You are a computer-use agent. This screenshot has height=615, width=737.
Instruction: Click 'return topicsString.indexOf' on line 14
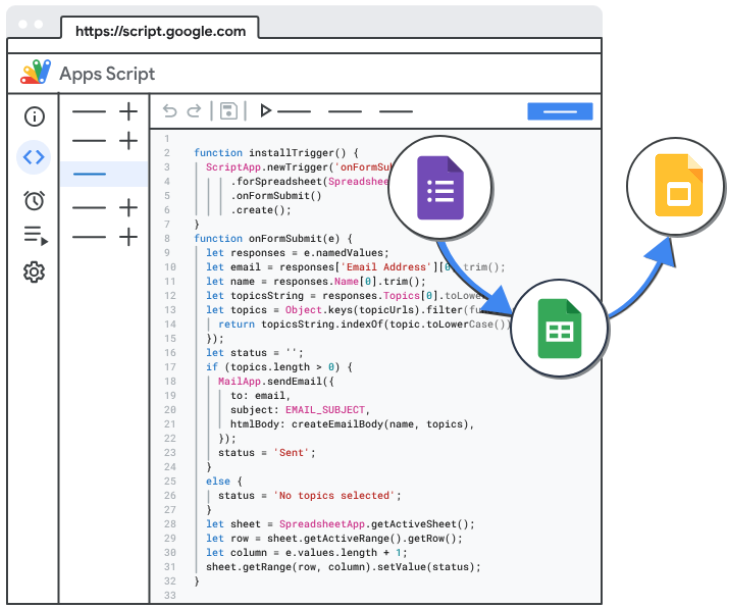pos(301,324)
